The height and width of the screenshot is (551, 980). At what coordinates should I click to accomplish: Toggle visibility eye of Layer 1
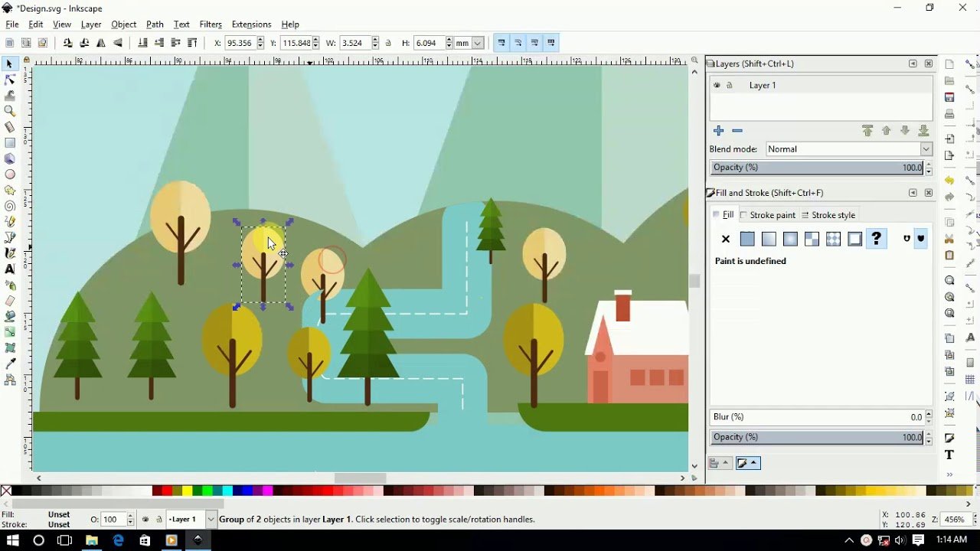pyautogui.click(x=717, y=86)
